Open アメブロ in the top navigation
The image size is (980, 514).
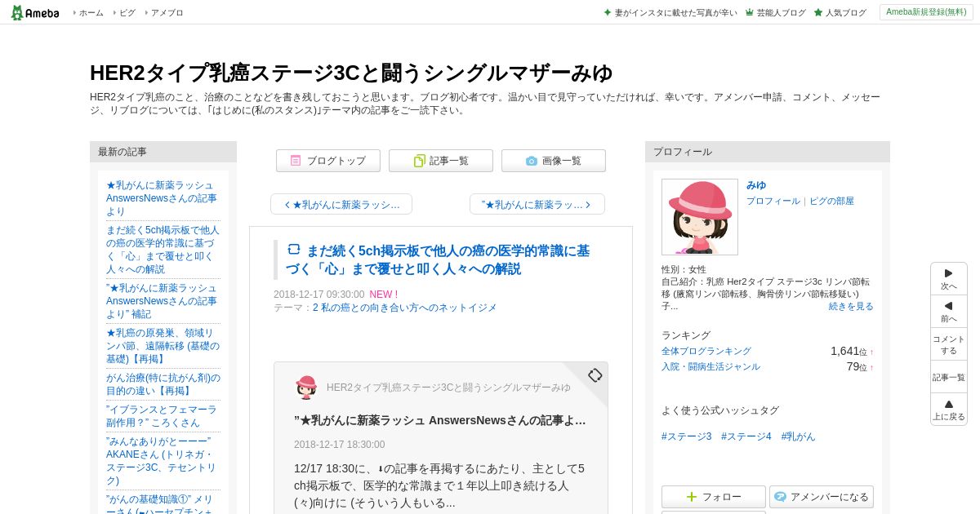point(167,12)
